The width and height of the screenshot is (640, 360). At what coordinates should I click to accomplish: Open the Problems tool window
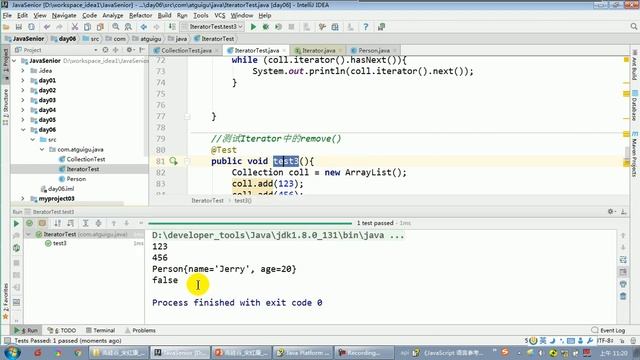[140, 330]
